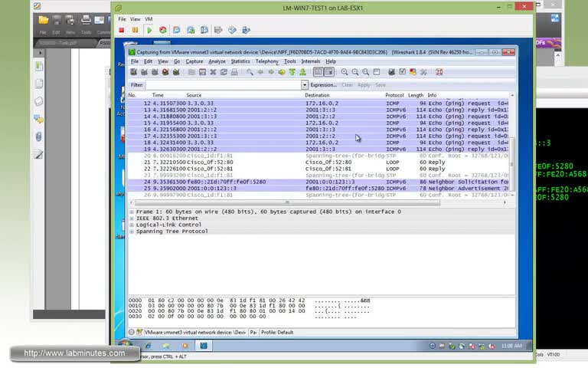Power off the VM with red button
The width and height of the screenshot is (588, 368).
pyautogui.click(x=122, y=30)
